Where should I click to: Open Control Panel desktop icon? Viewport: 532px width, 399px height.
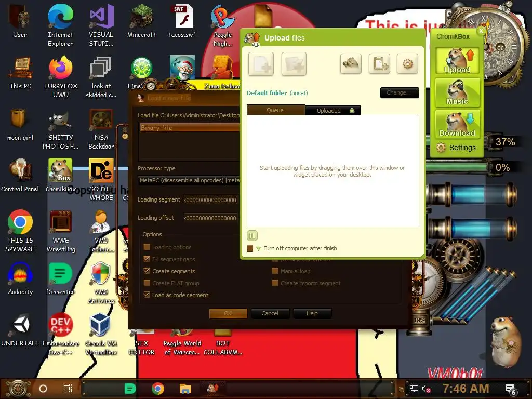tap(20, 176)
